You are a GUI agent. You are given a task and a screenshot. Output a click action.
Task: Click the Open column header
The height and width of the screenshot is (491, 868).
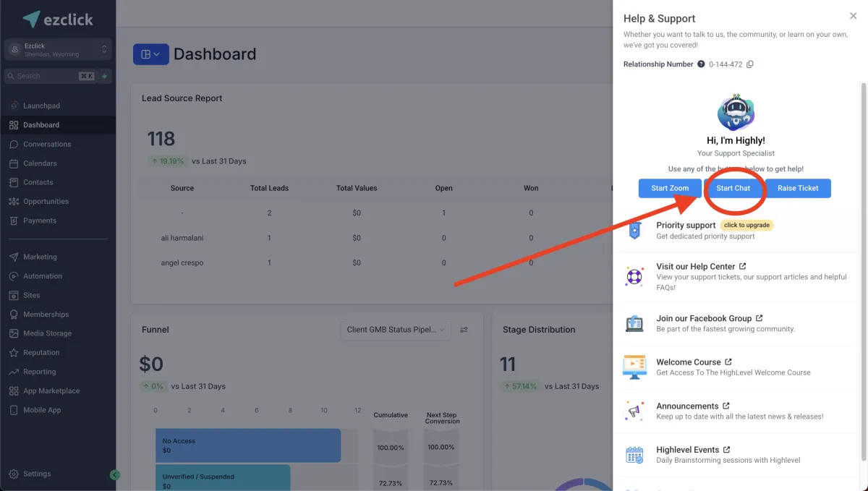(444, 188)
